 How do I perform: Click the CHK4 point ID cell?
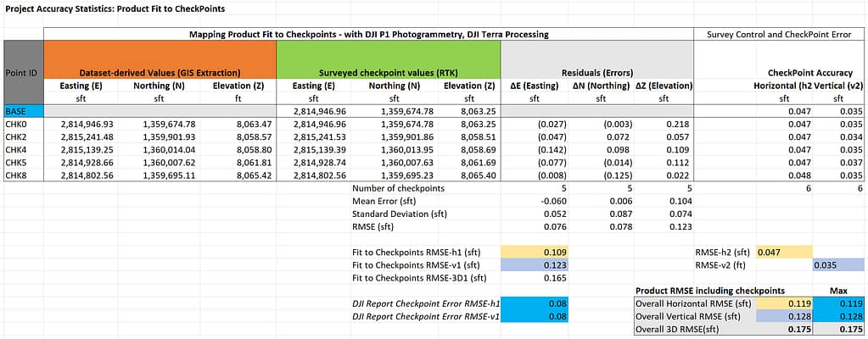pos(23,148)
